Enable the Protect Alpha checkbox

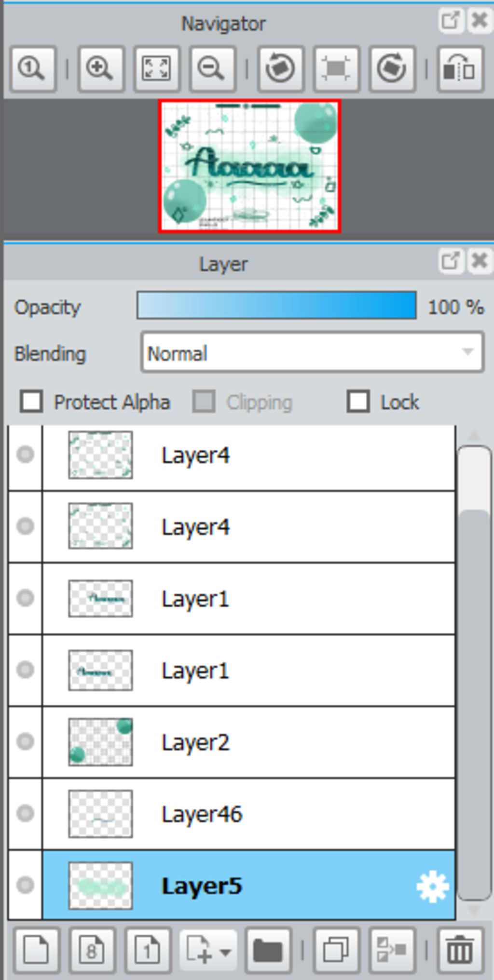[x=31, y=402]
